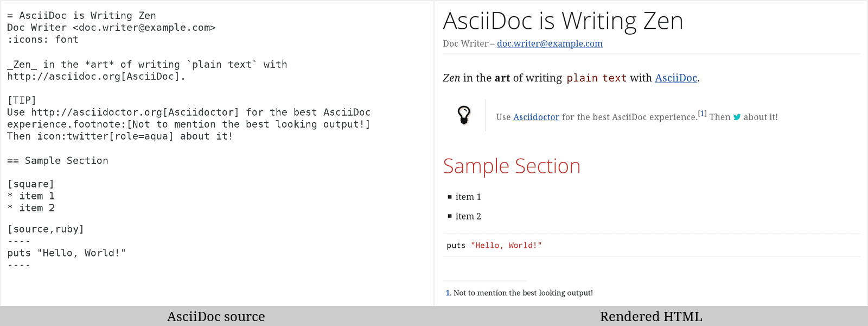Viewport: 868px width, 326px height.
Task: Click the rendered AsciiDoc is Writing Zen title
Action: 563,21
